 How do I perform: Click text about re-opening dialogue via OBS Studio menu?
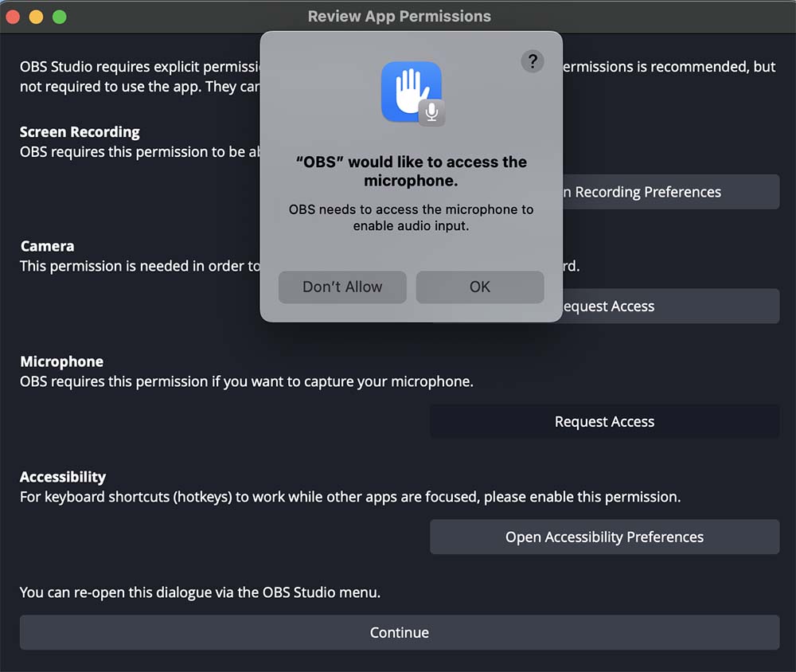point(200,592)
